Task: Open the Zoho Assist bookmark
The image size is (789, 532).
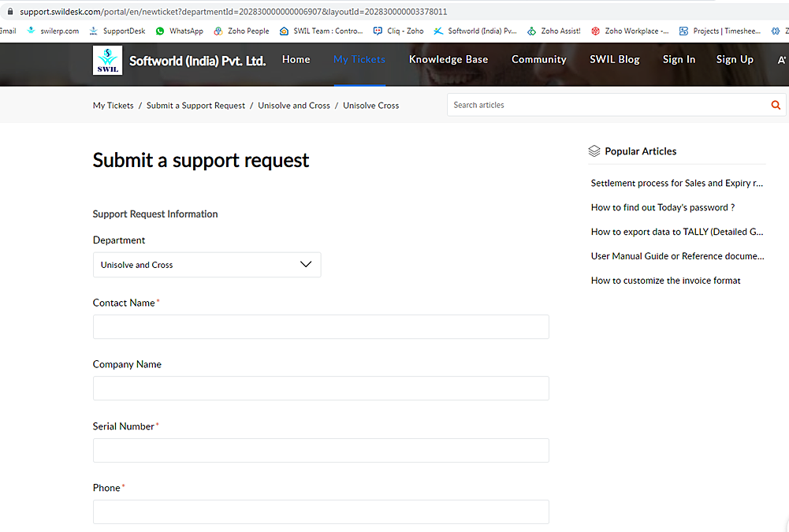Action: [553, 31]
